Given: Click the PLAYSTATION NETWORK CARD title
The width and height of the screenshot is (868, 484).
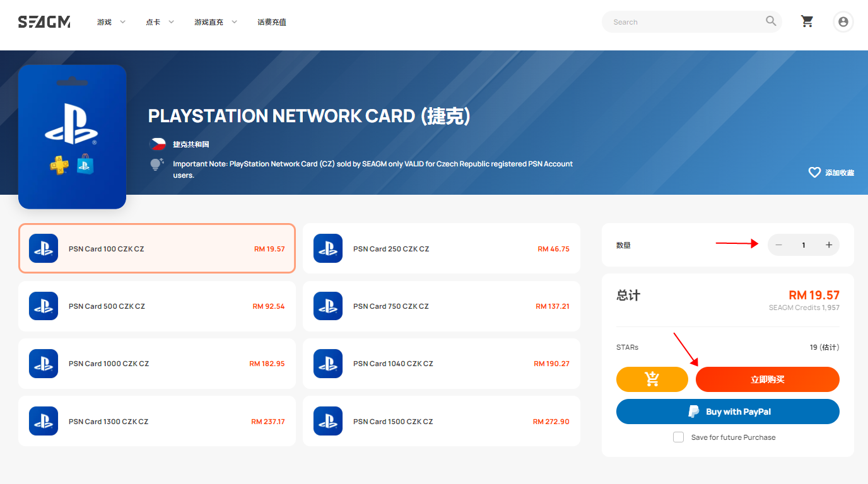Looking at the screenshot, I should (309, 116).
